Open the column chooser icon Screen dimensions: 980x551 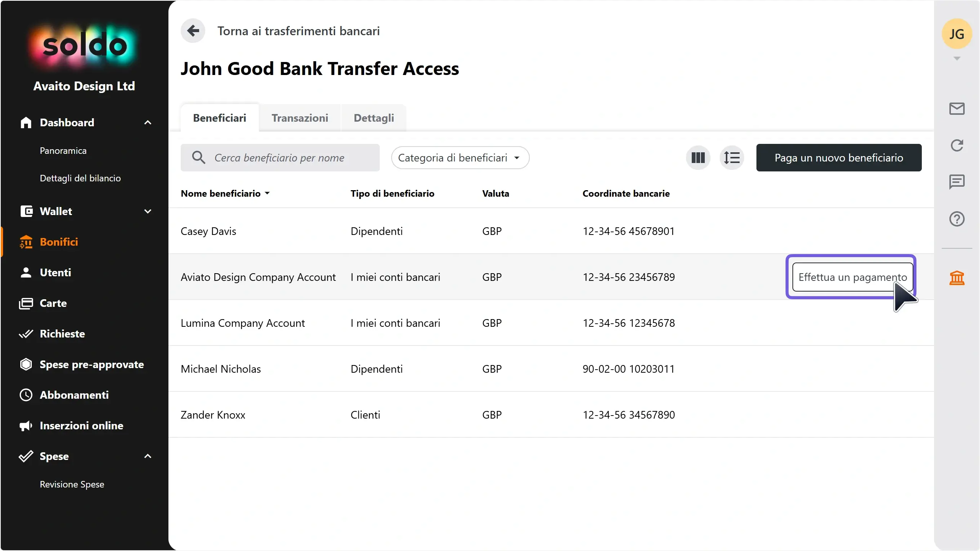698,158
